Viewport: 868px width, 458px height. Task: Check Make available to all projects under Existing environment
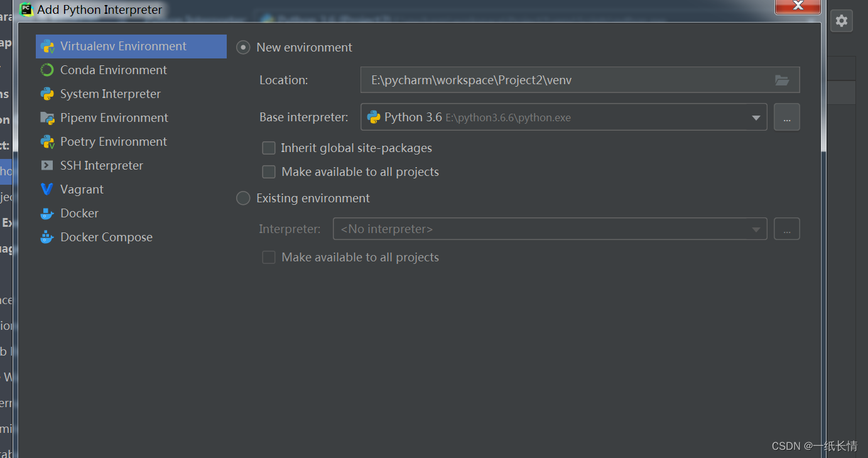click(x=269, y=258)
